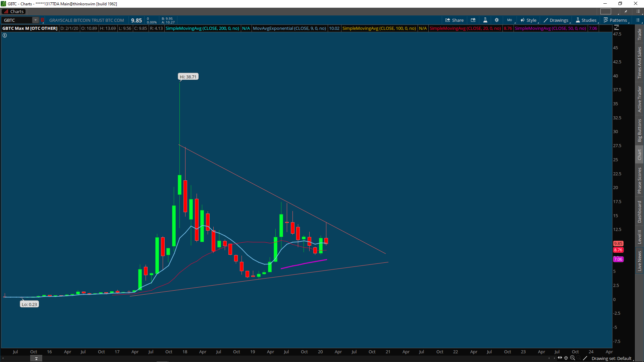Image resolution: width=644 pixels, height=362 pixels.
Task: Click SimpleMovingAvg (CLOSE, 200, 0, no) study label
Action: pyautogui.click(x=202, y=28)
